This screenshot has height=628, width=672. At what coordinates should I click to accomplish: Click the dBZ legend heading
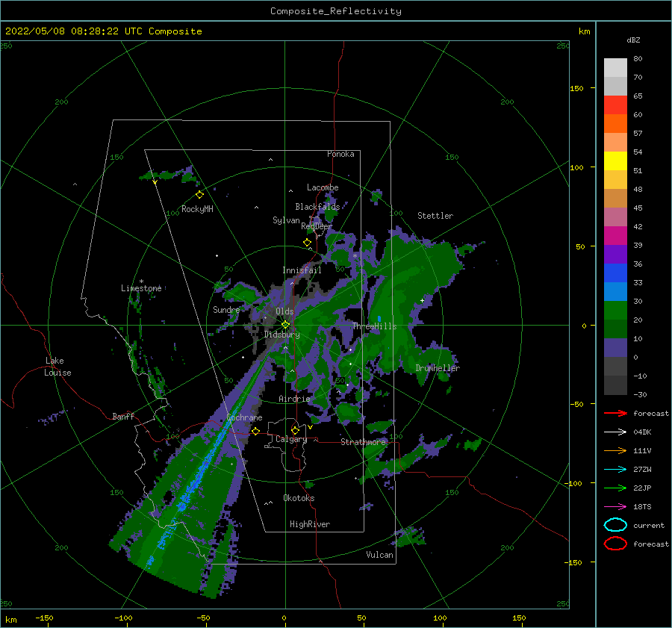(x=633, y=40)
